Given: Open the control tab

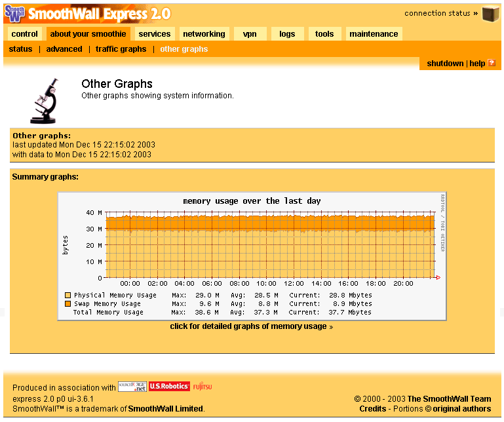Looking at the screenshot, I should pyautogui.click(x=25, y=34).
